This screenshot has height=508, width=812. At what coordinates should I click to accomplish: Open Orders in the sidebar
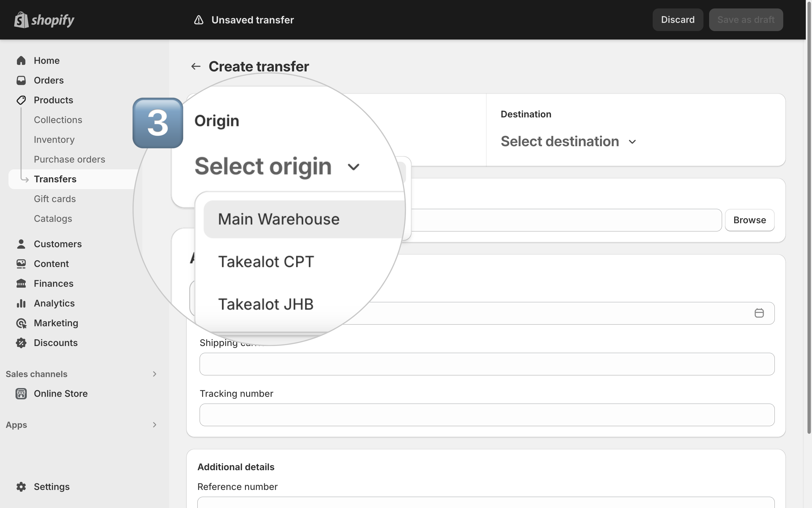point(49,80)
